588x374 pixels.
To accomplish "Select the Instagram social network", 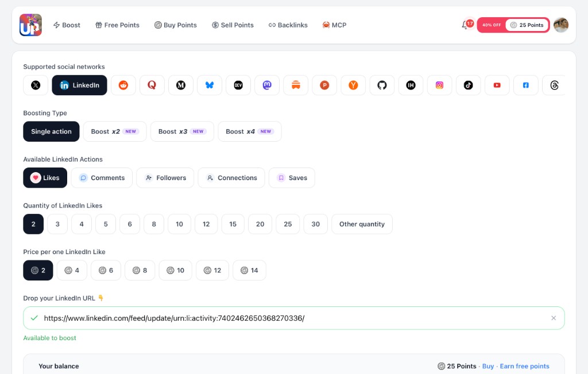I will point(439,85).
